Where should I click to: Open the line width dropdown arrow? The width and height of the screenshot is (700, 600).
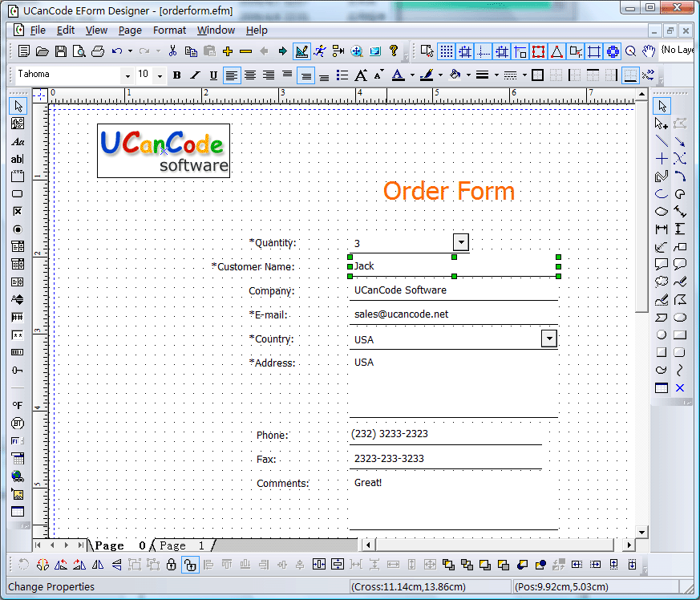pyautogui.click(x=496, y=75)
